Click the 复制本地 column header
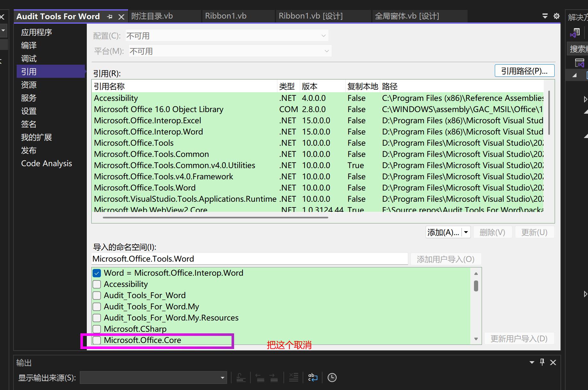Image resolution: width=588 pixels, height=390 pixels. (363, 86)
